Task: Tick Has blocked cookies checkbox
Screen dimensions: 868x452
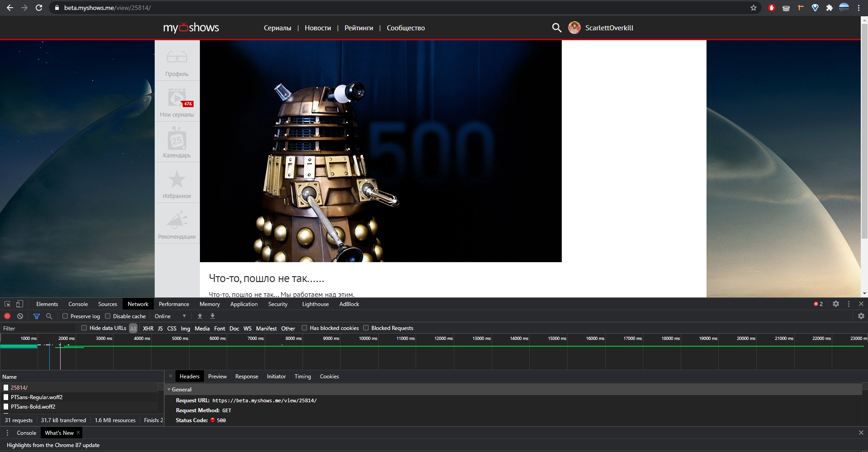Action: tap(304, 328)
